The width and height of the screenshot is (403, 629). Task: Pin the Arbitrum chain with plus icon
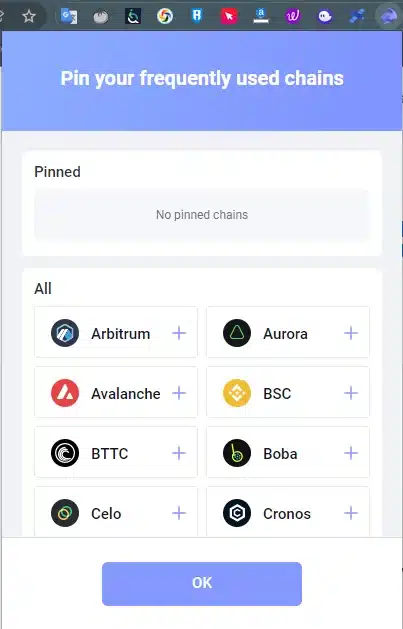(179, 333)
